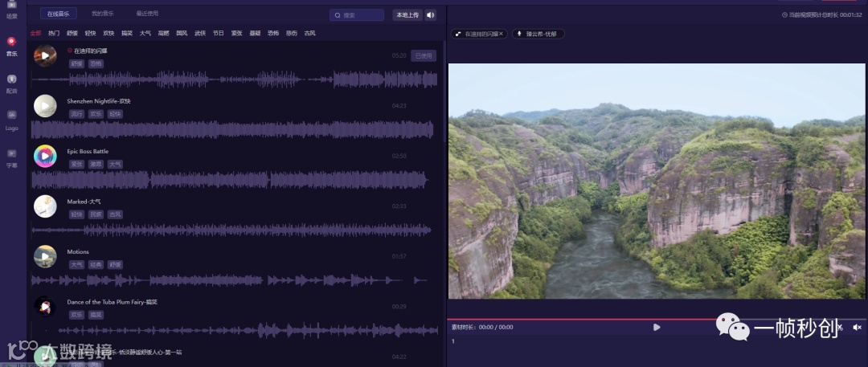Focus the 搜索 music search field
The height and width of the screenshot is (367, 868).
(357, 15)
